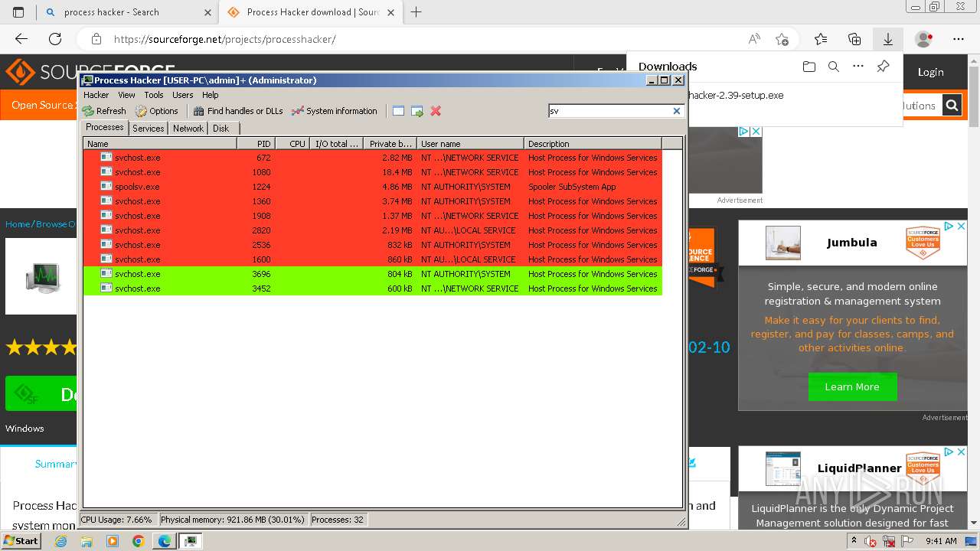Sort by the PID column header
The height and width of the screenshot is (551, 980).
click(256, 143)
